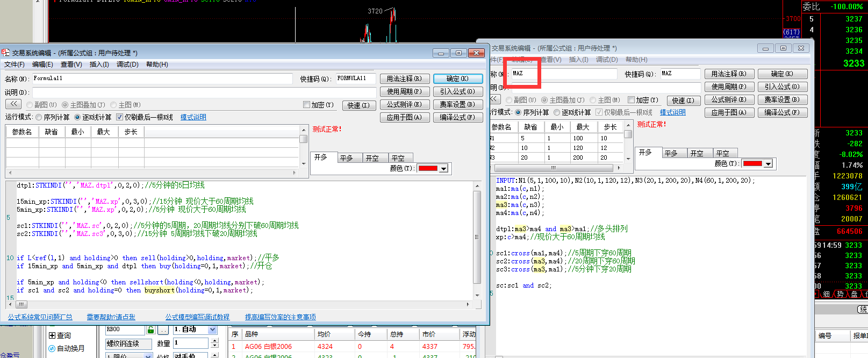The height and width of the screenshot is (358, 868).
Task: Open 公式模型编写调试教程 link
Action: coord(197,317)
